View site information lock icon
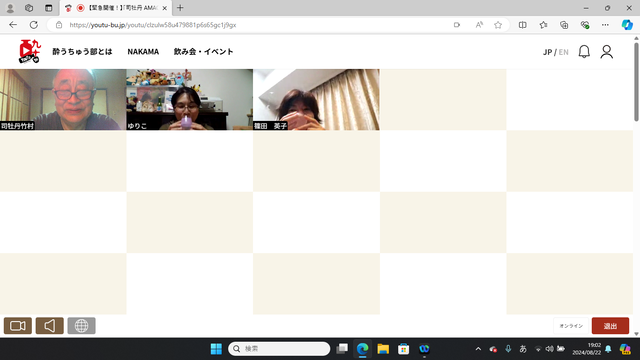The width and height of the screenshot is (640, 360). tap(59, 25)
